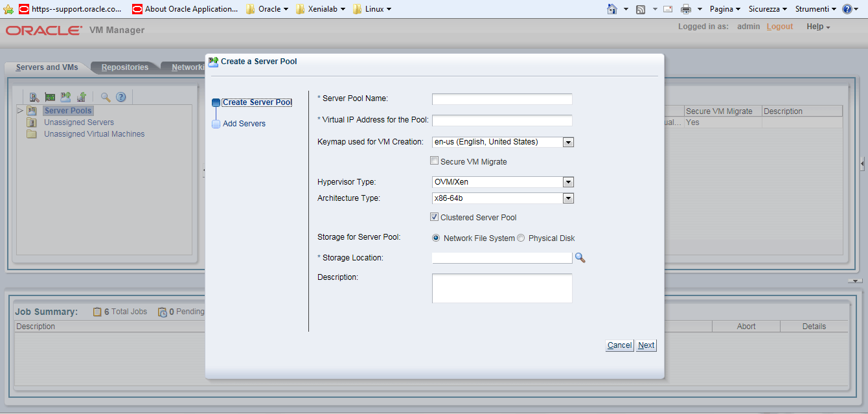Click the RSS feeds icon
The width and height of the screenshot is (868, 414).
(641, 9)
